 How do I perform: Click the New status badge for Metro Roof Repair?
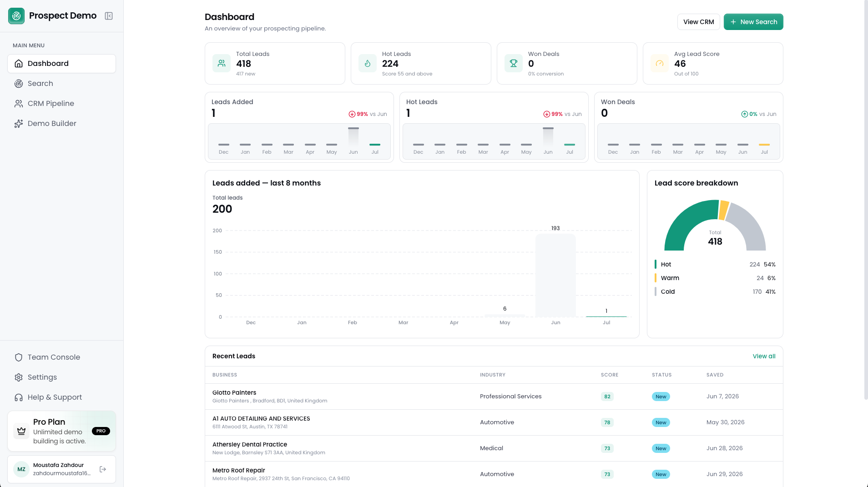coord(661,474)
